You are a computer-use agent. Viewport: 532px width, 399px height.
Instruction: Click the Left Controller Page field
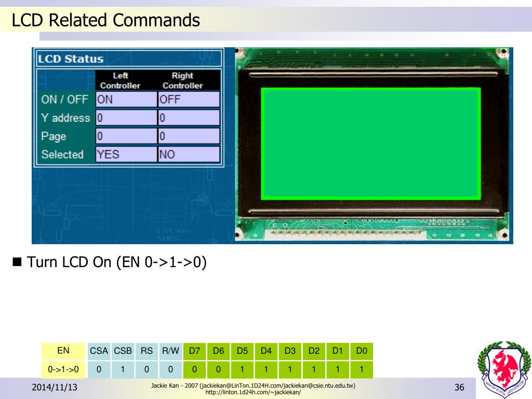click(x=126, y=136)
